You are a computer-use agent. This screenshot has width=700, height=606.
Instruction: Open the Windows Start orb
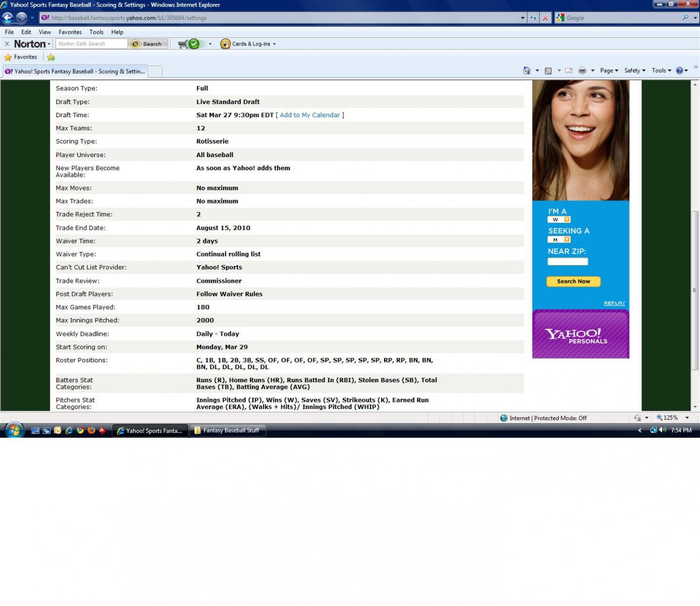tap(14, 430)
